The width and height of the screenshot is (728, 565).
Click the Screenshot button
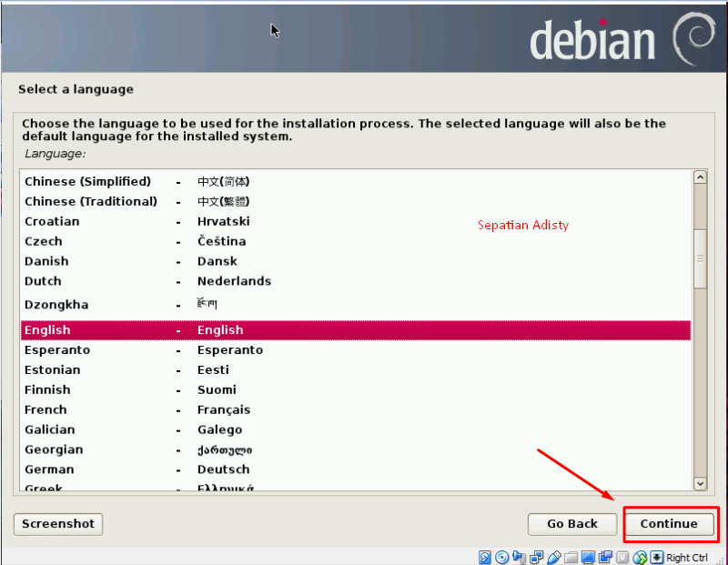tap(57, 524)
